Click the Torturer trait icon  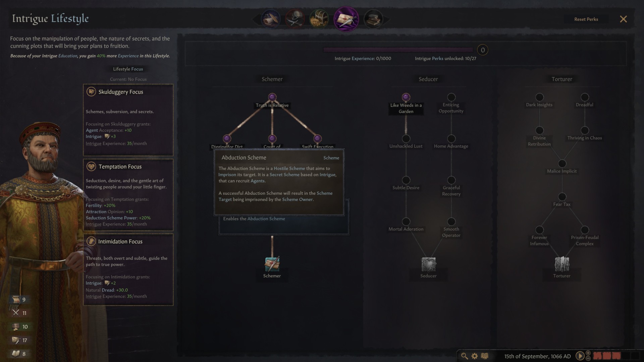[562, 264]
